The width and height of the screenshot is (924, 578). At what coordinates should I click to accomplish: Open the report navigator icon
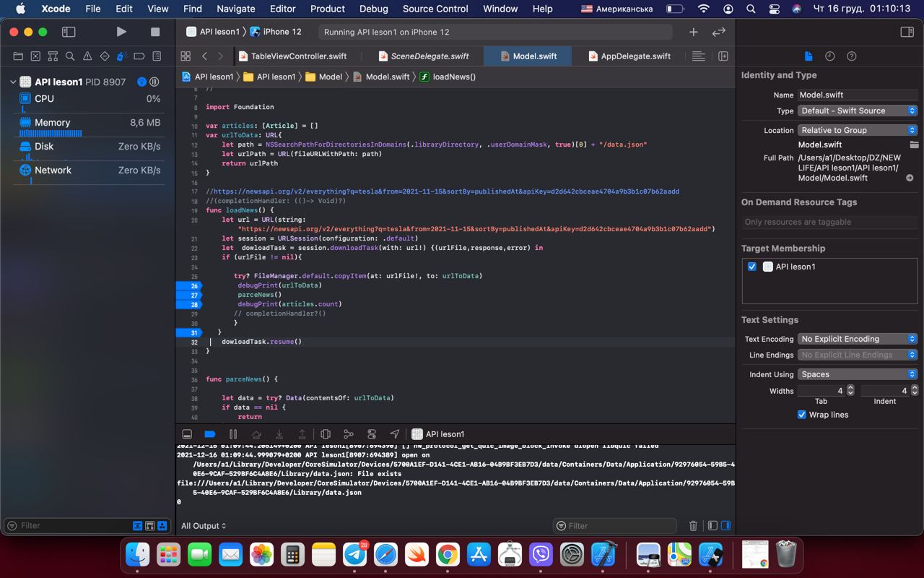157,56
